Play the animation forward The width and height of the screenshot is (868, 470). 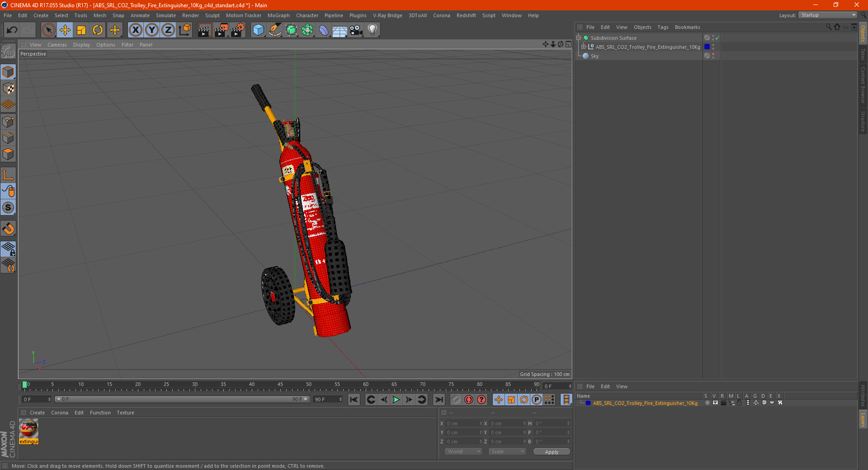click(x=396, y=399)
